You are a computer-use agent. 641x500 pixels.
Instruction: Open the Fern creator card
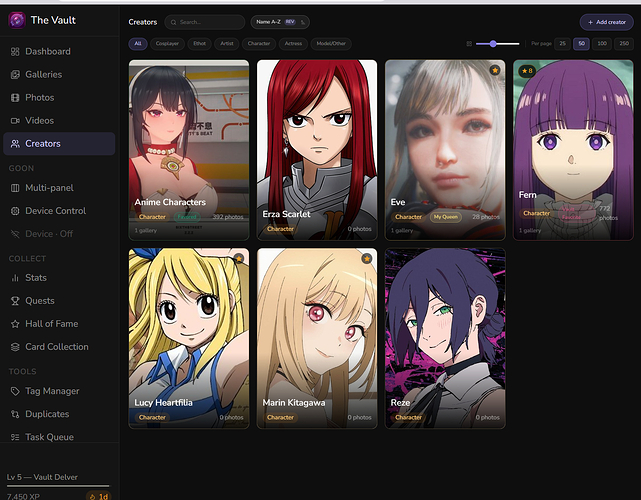pyautogui.click(x=573, y=150)
